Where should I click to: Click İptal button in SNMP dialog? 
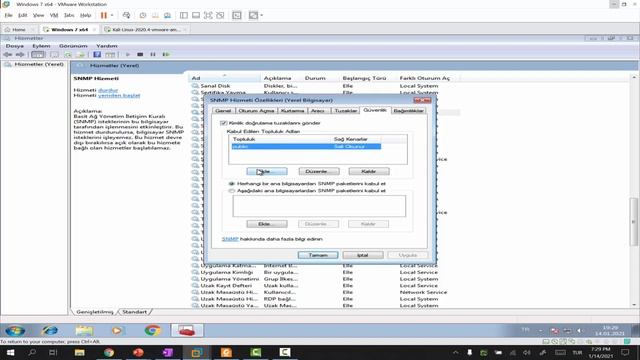[362, 255]
